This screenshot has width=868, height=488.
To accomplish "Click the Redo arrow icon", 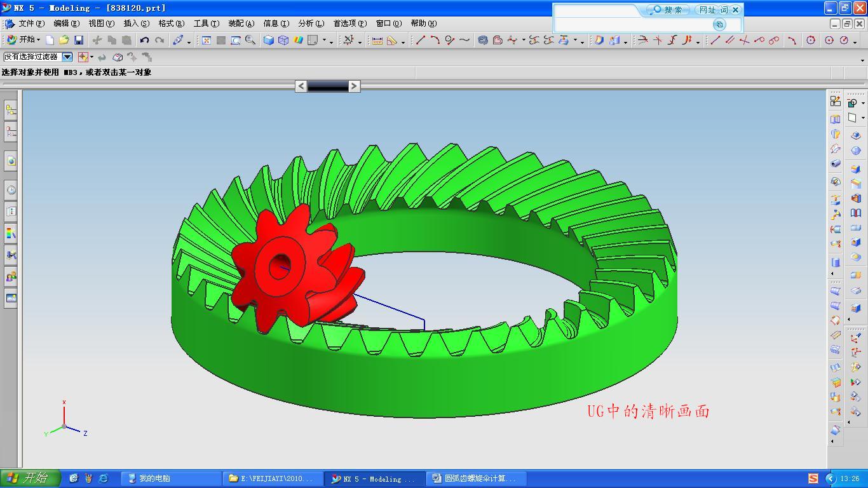I will [x=159, y=40].
